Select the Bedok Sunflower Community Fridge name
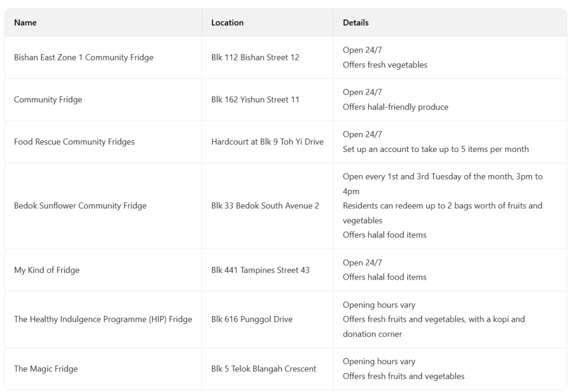 [x=80, y=206]
